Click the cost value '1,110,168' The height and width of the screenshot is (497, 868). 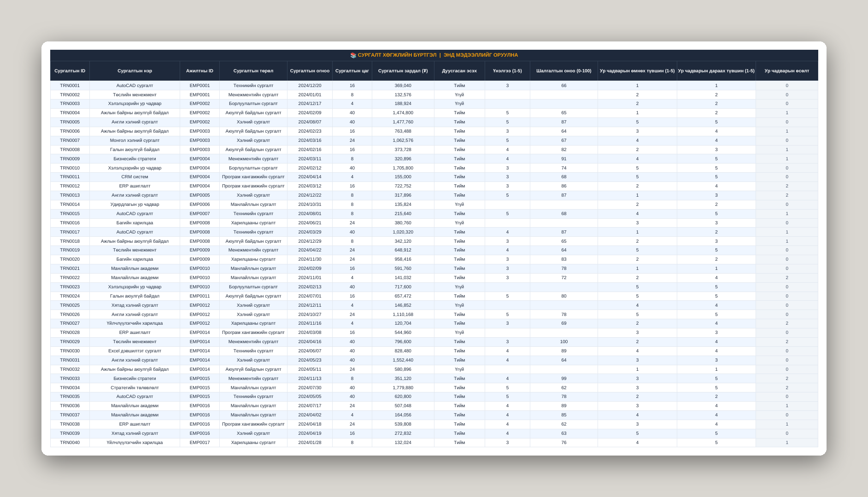click(403, 315)
